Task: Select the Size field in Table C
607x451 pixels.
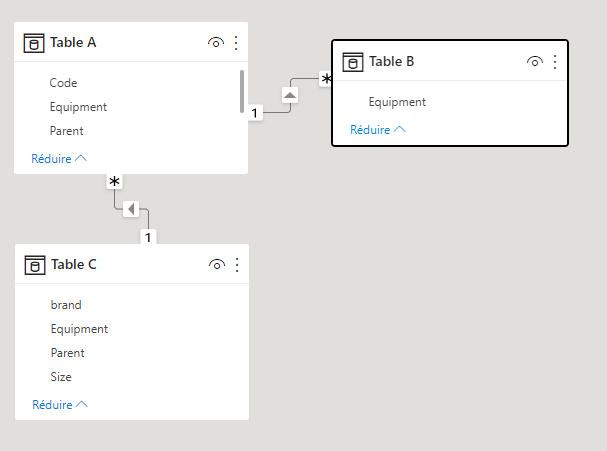Action: pyautogui.click(x=61, y=377)
